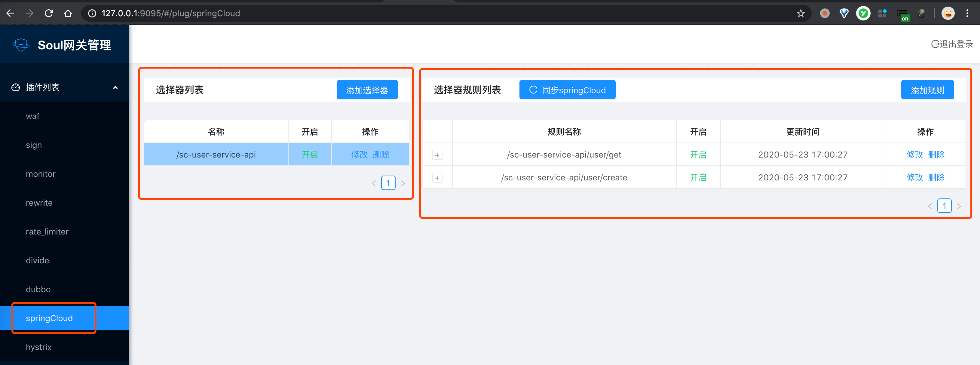Go to page 1 in the rule list pagination

(x=945, y=206)
